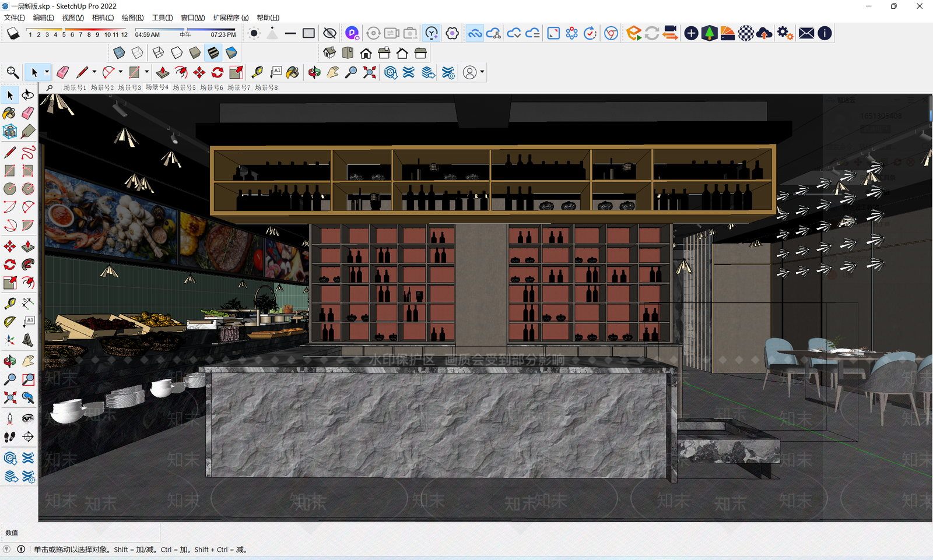Toggle hidden objects crossed-eye icon
The width and height of the screenshot is (933, 560).
point(329,33)
